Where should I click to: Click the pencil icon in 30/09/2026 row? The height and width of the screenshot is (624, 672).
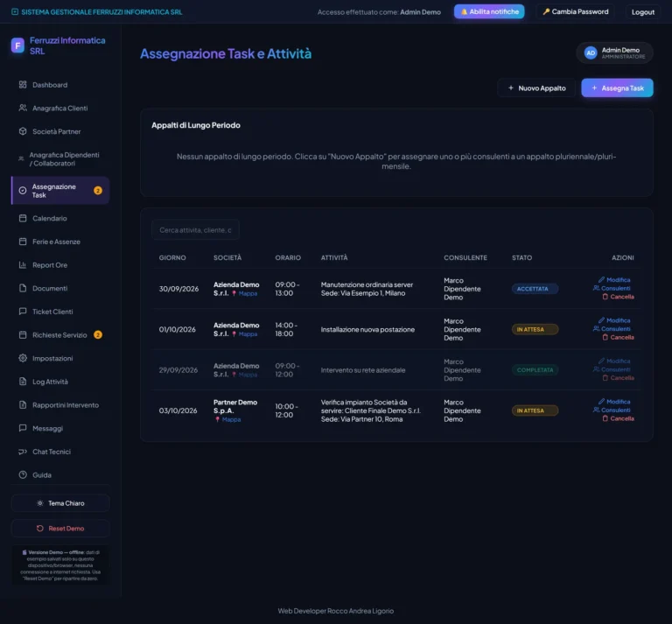pyautogui.click(x=601, y=280)
